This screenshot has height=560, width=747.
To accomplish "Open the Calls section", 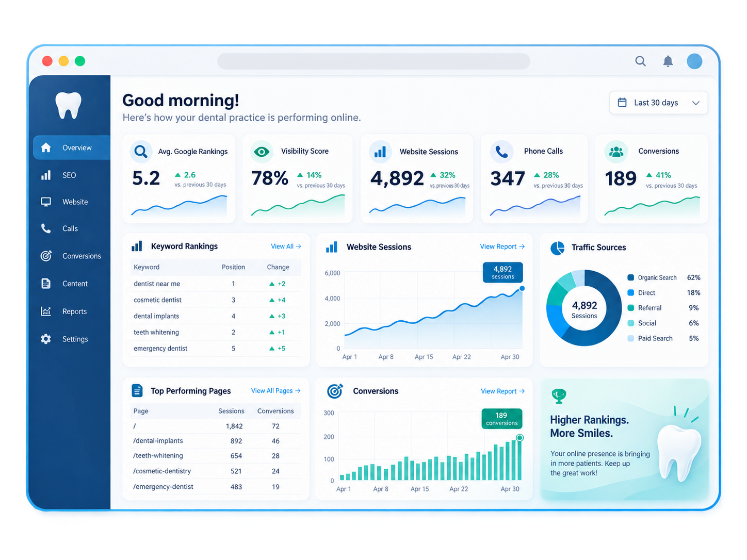I will 70,228.
